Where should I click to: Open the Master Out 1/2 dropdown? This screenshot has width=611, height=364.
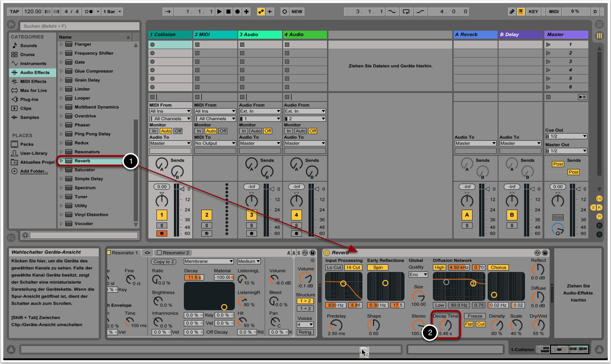(566, 151)
